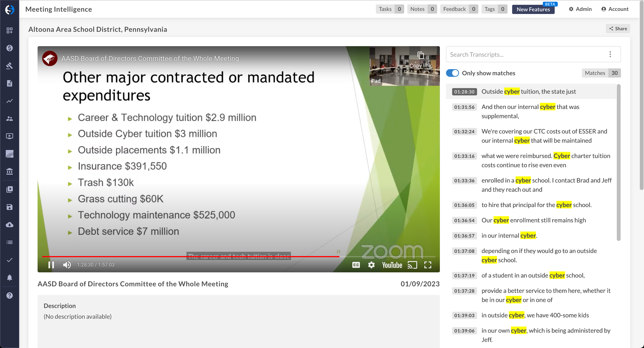
Task: Open the bulleted list sidebar icon
Action: point(10,242)
